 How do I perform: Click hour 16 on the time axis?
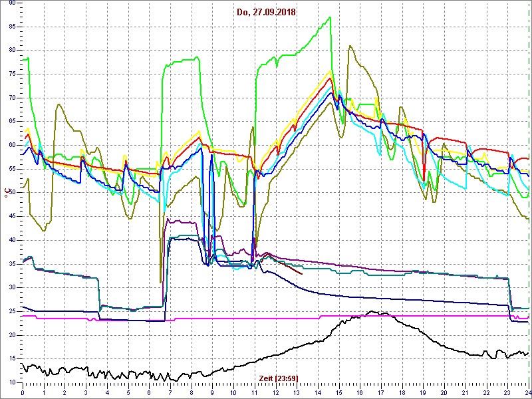click(x=360, y=392)
